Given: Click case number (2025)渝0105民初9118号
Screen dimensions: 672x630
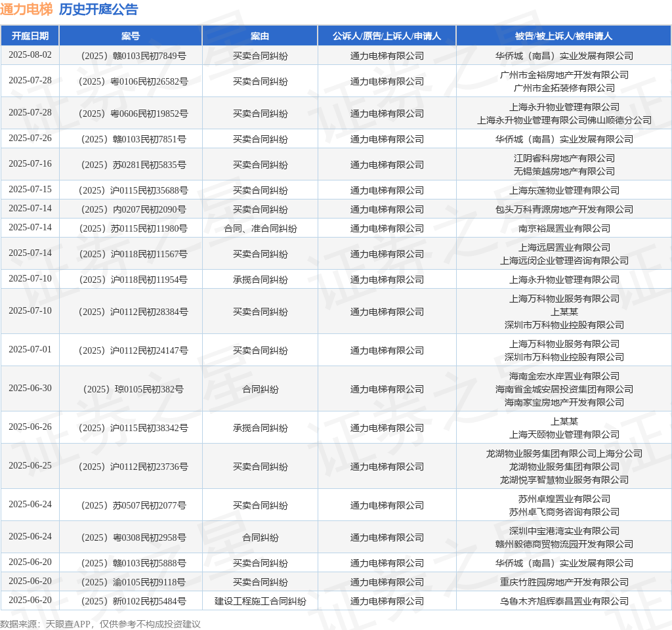Looking at the screenshot, I should point(133,583).
